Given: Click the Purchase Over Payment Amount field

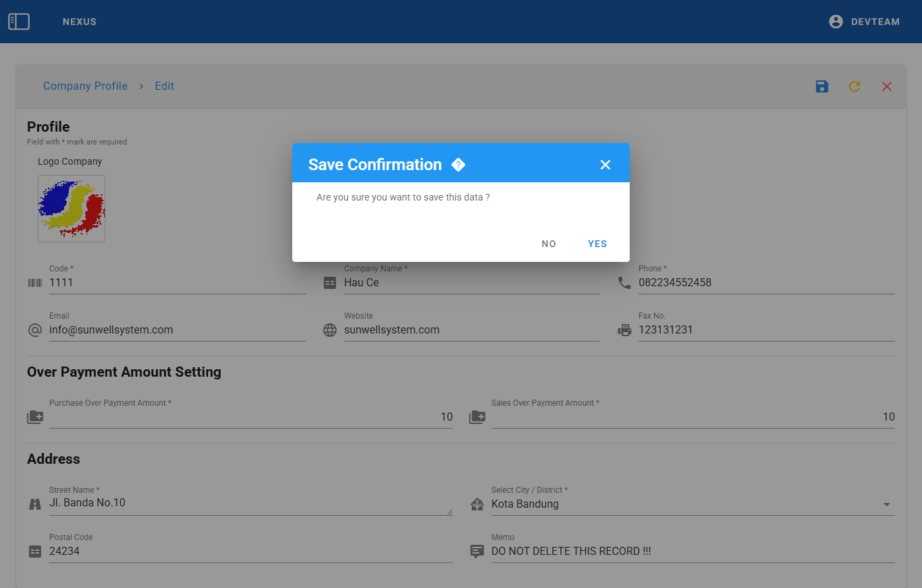Looking at the screenshot, I should pos(250,417).
